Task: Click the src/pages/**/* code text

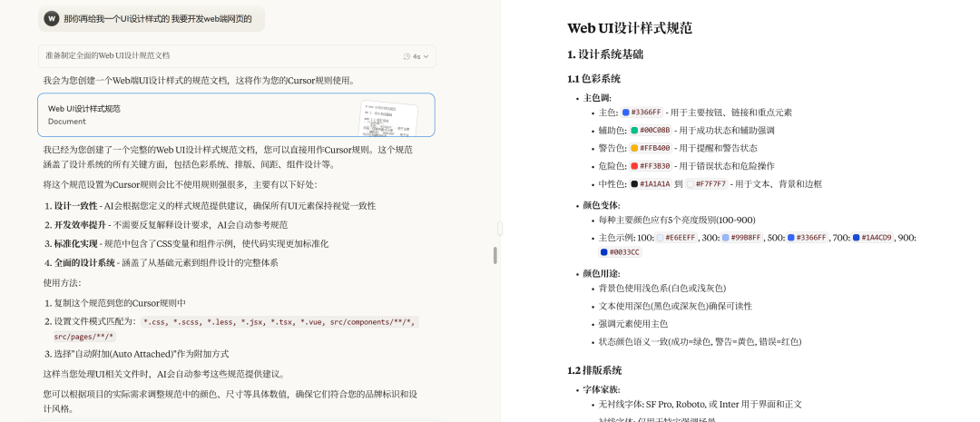Action: tap(84, 337)
